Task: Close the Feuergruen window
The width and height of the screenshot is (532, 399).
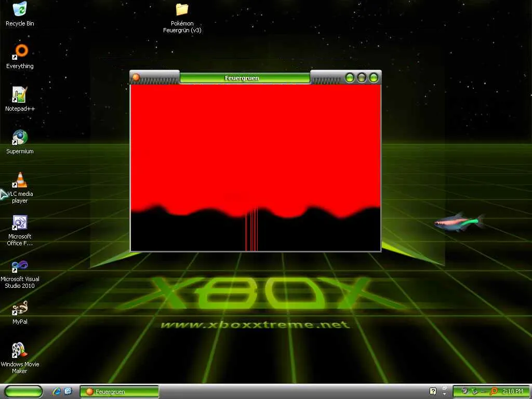Action: [x=374, y=78]
